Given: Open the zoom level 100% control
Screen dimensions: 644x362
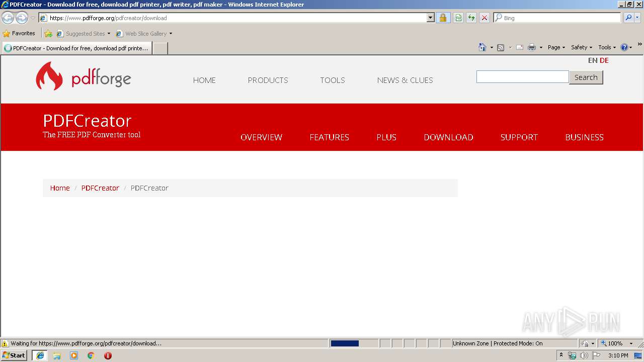Looking at the screenshot, I should coord(612,343).
